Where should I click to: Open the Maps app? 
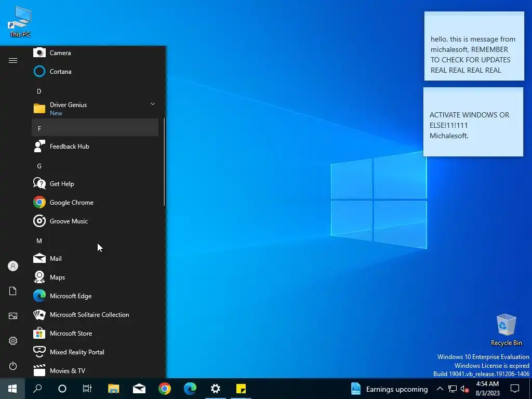point(95,277)
